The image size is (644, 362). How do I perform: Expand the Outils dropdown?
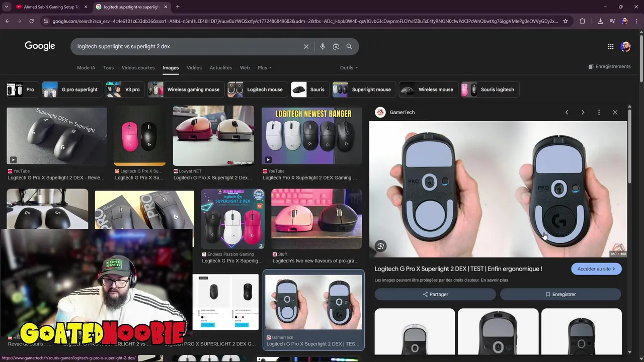click(349, 68)
